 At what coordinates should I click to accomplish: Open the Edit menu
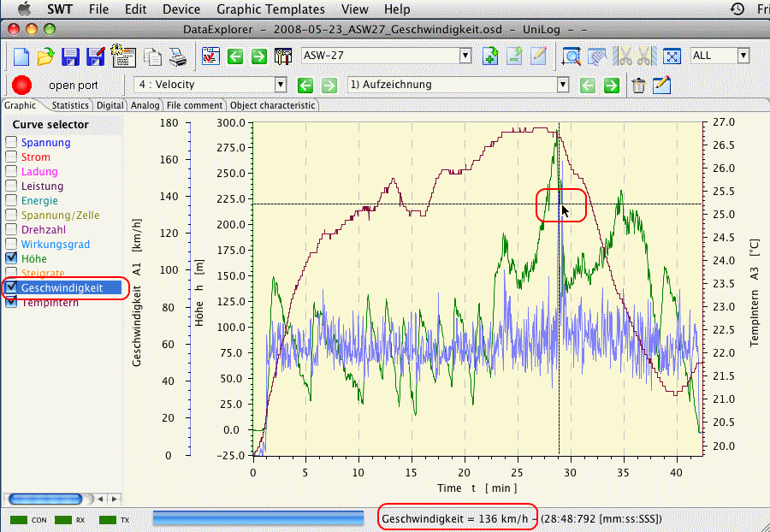click(135, 9)
